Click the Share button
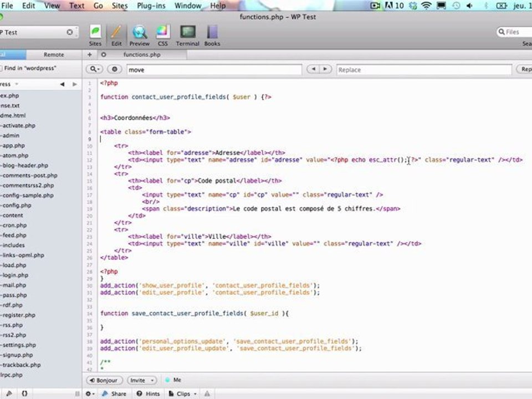This screenshot has height=399, width=532. click(x=114, y=393)
